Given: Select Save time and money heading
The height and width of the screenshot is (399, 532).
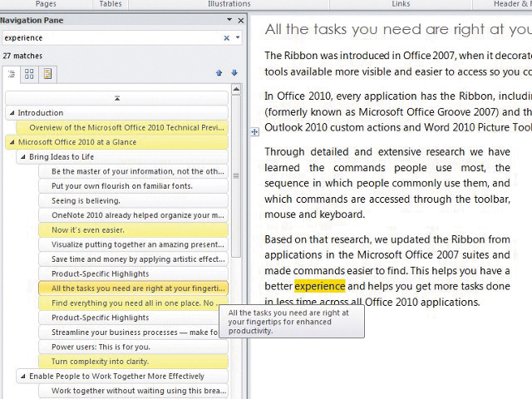Looking at the screenshot, I should coord(133,259).
